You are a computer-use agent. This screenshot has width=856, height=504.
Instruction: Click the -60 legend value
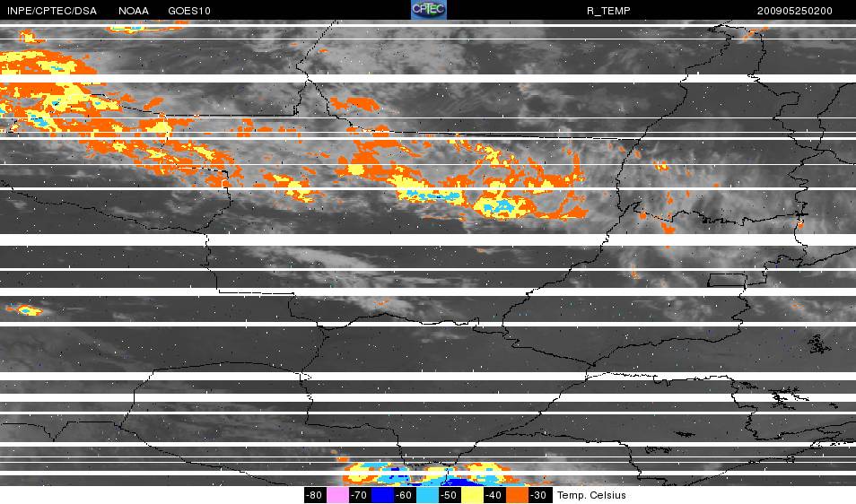click(404, 495)
